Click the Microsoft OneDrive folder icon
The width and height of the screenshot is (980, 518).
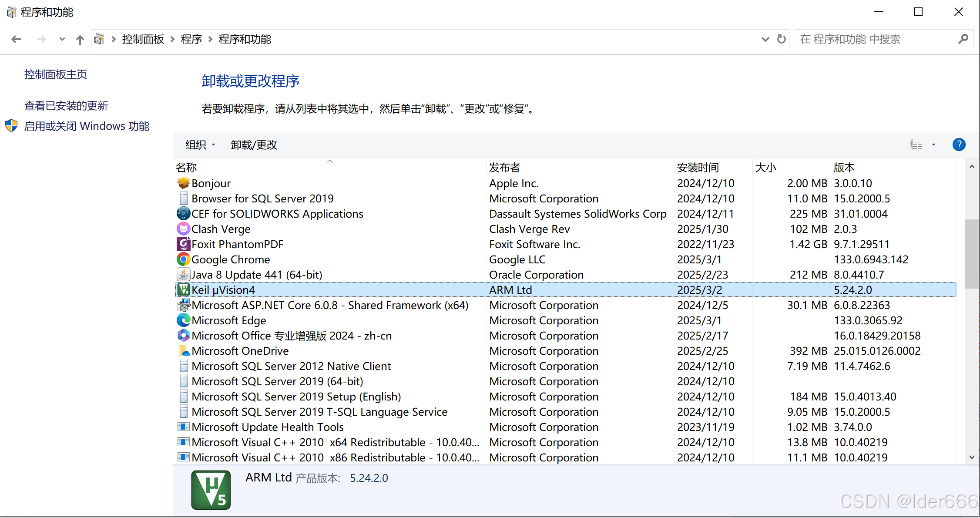tap(183, 351)
